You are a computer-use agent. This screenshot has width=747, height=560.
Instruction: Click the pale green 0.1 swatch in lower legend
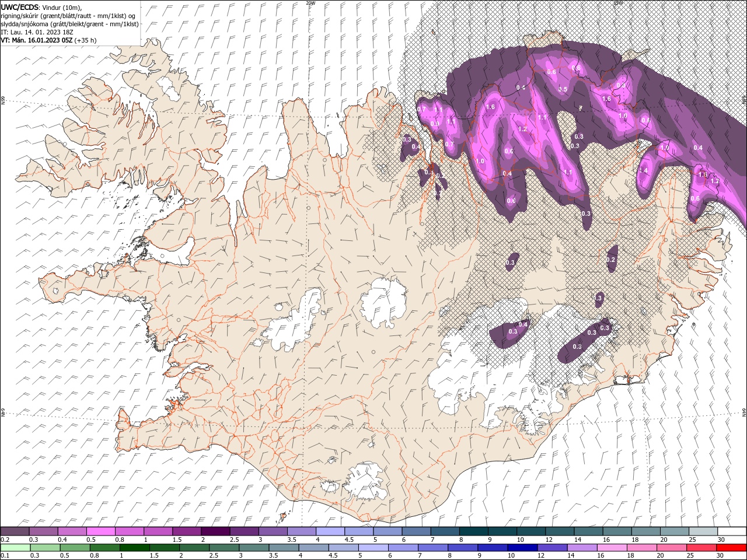pyautogui.click(x=15, y=548)
